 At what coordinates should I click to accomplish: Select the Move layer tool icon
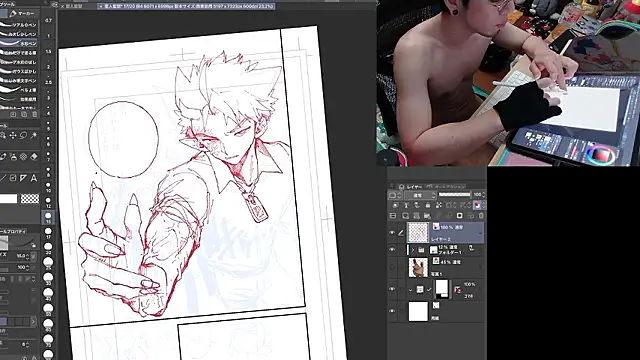pyautogui.click(x=13, y=135)
